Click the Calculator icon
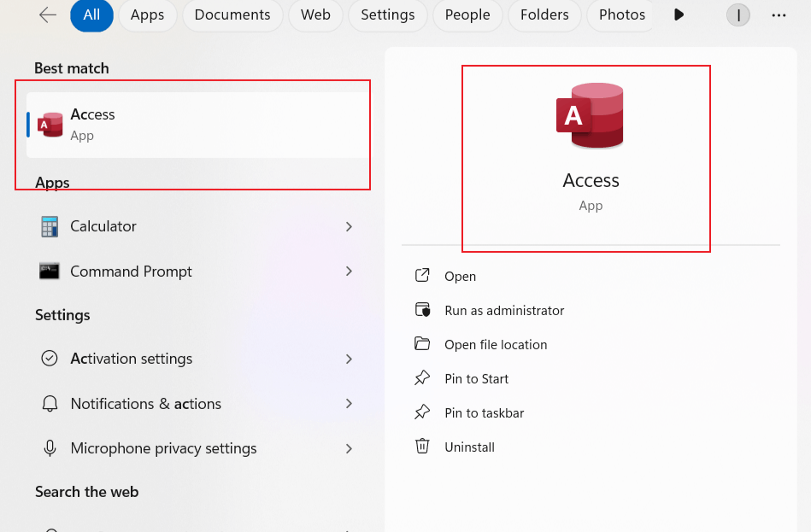The height and width of the screenshot is (532, 811). 50,226
